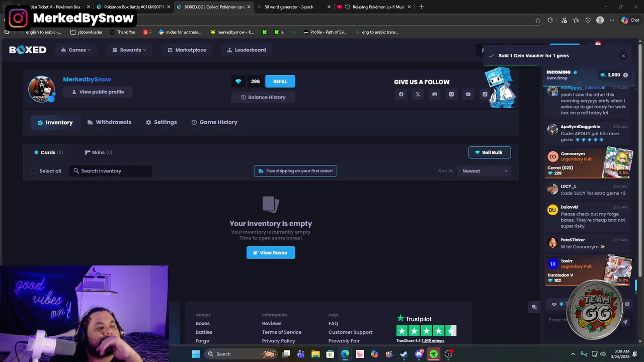Image resolution: width=644 pixels, height=362 pixels.
Task: Open the Inventory tab
Action: click(55, 122)
